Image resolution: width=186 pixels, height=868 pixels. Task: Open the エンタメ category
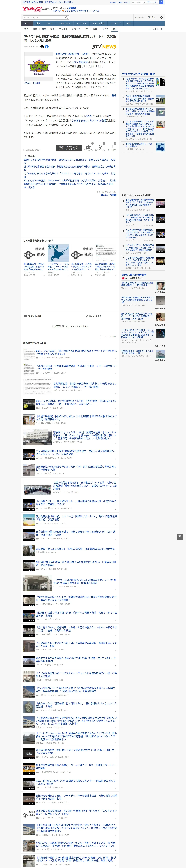(x=63, y=29)
